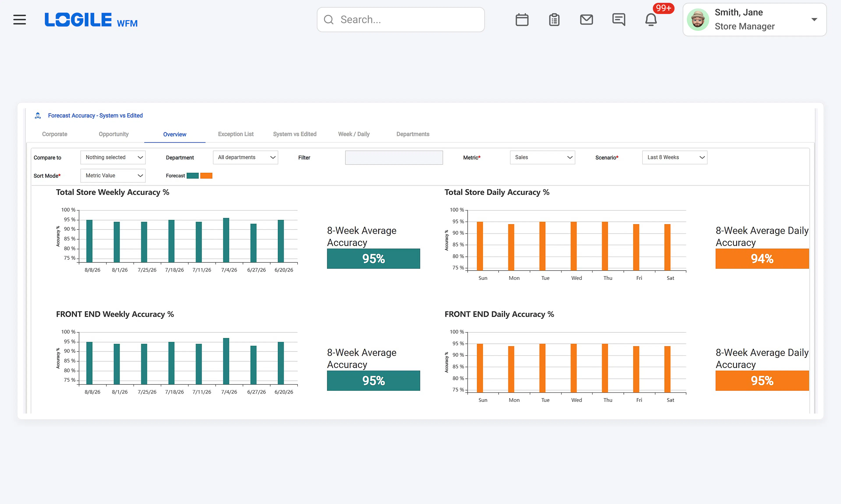Open the Metric Sales dropdown
The width and height of the screenshot is (841, 504).
click(x=542, y=157)
